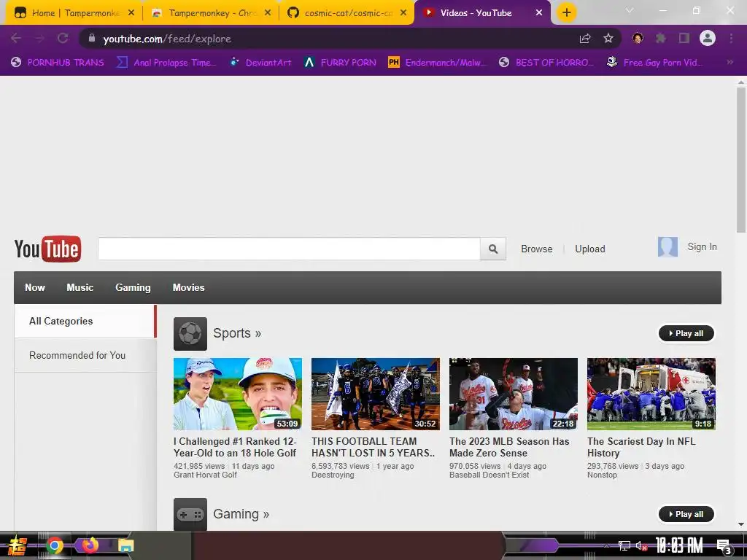The image size is (747, 560).
Task: Open the Sports » heading link
Action: coord(237,333)
